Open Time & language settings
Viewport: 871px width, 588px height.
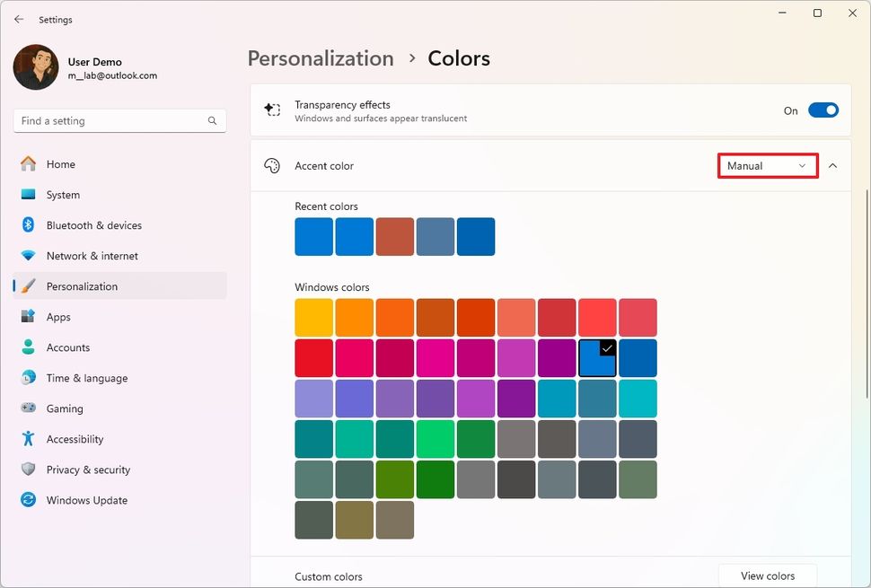pyautogui.click(x=87, y=378)
